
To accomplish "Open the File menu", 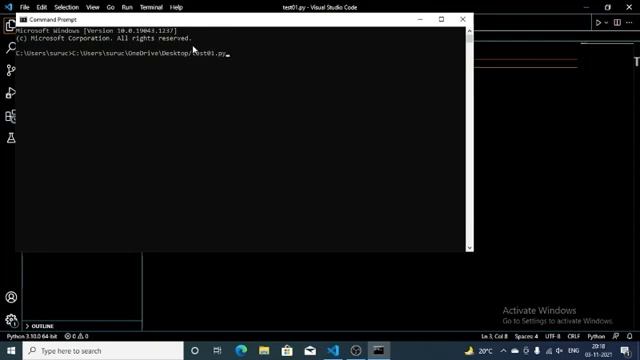I will pyautogui.click(x=24, y=7).
